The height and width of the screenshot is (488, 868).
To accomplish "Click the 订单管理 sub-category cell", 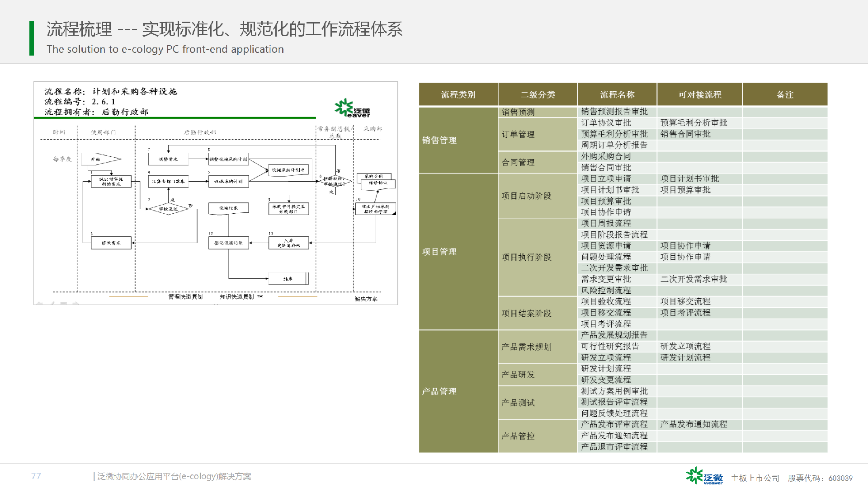I will pos(538,134).
